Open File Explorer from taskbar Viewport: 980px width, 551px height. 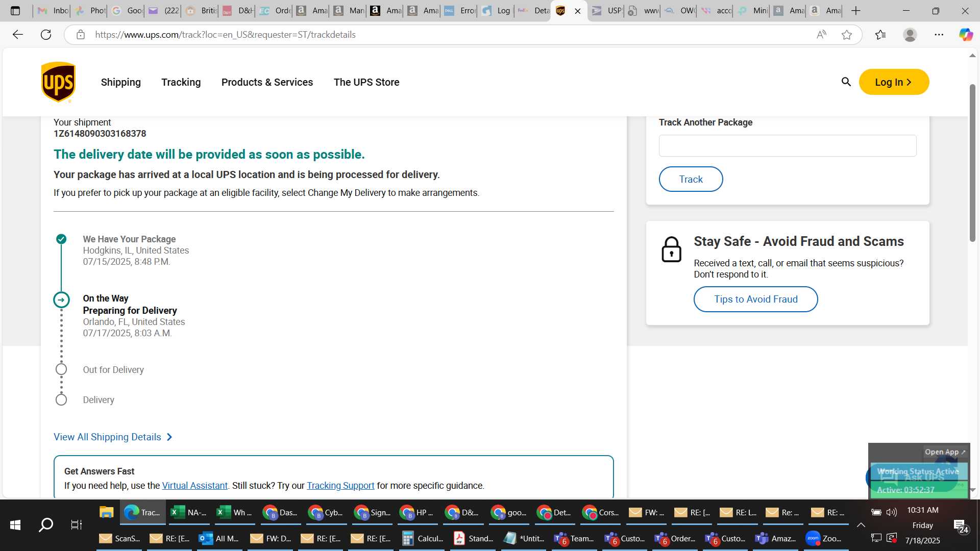click(x=106, y=513)
